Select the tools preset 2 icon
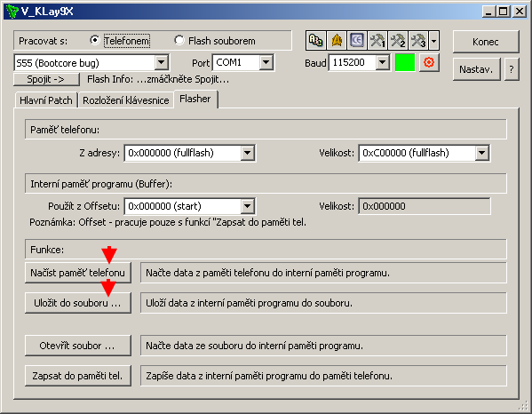Image resolution: width=532 pixels, height=414 pixels. point(398,41)
